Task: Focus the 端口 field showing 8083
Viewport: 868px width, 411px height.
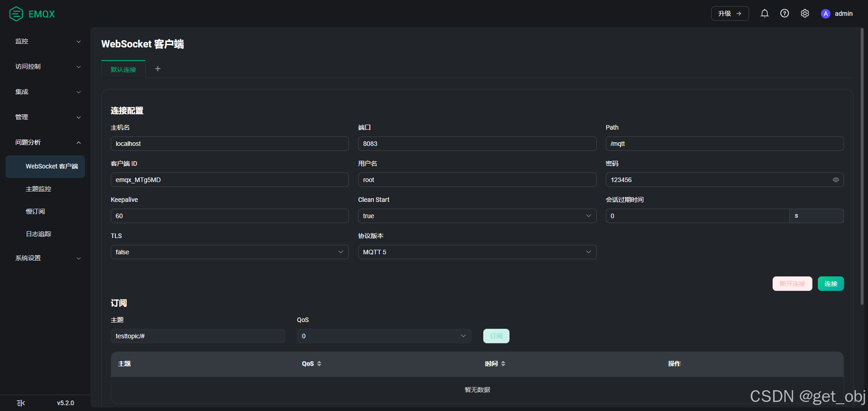Action: (x=477, y=144)
